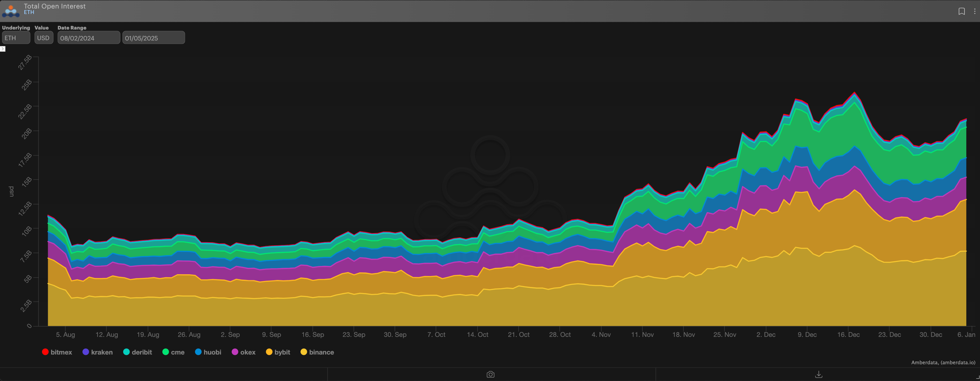
Task: Click the end date 01/05/2025 field
Action: pos(153,38)
